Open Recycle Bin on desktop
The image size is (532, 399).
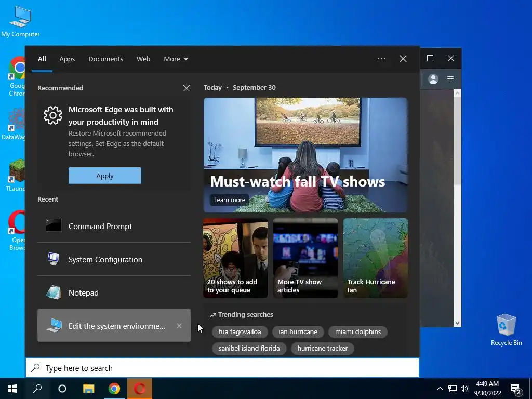[x=506, y=330]
